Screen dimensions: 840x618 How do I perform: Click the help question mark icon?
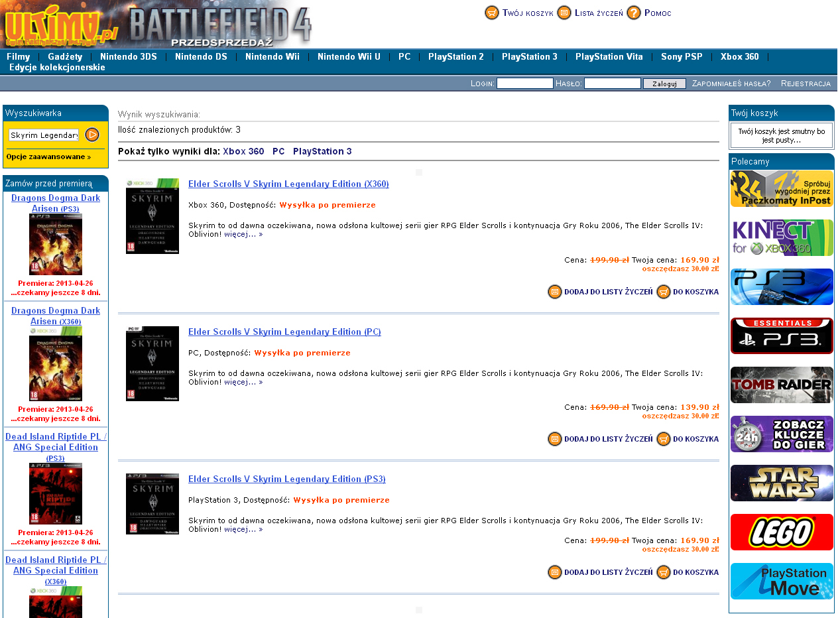pyautogui.click(x=634, y=13)
